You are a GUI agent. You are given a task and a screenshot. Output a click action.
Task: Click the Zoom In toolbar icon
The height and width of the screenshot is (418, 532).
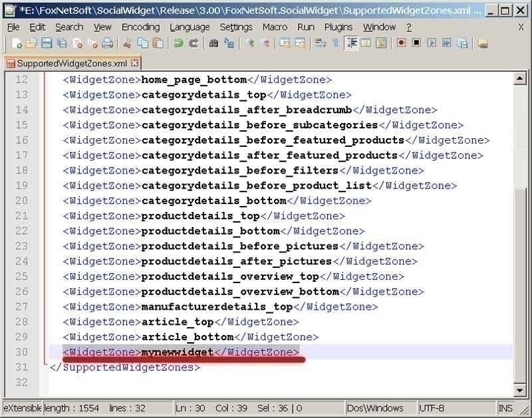coord(250,43)
